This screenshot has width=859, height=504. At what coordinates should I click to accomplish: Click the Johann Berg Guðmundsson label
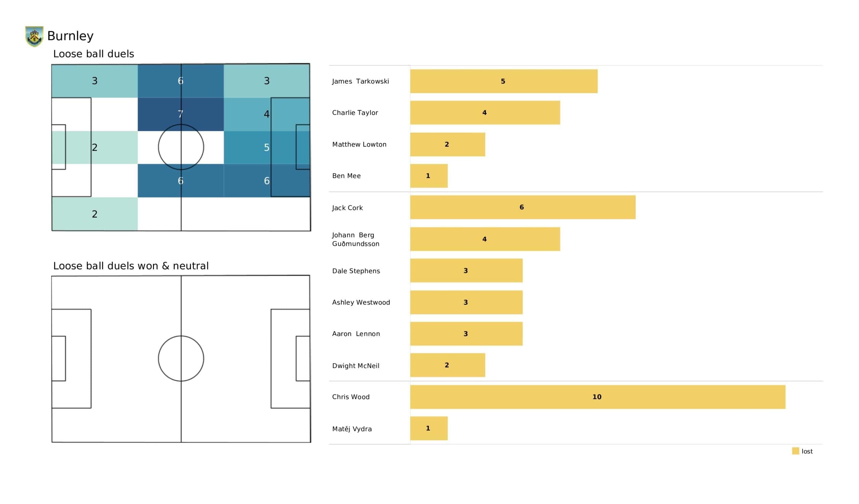(355, 239)
